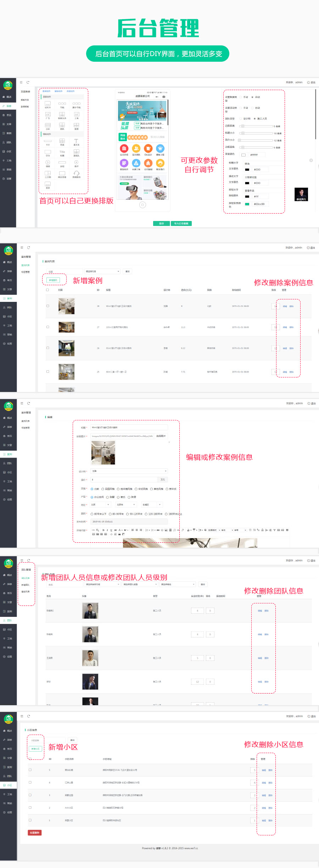Click the green 保存 button below phone preview
The width and height of the screenshot is (319, 868).
[161, 223]
